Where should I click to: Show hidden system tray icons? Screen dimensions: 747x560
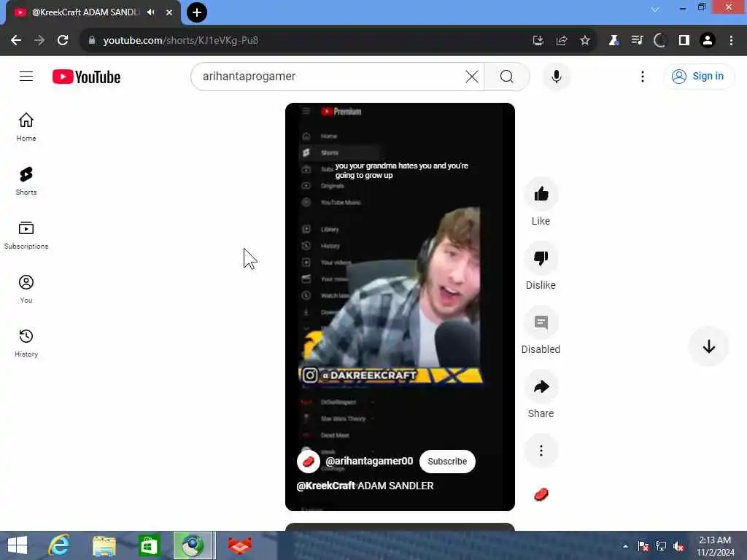[625, 545]
